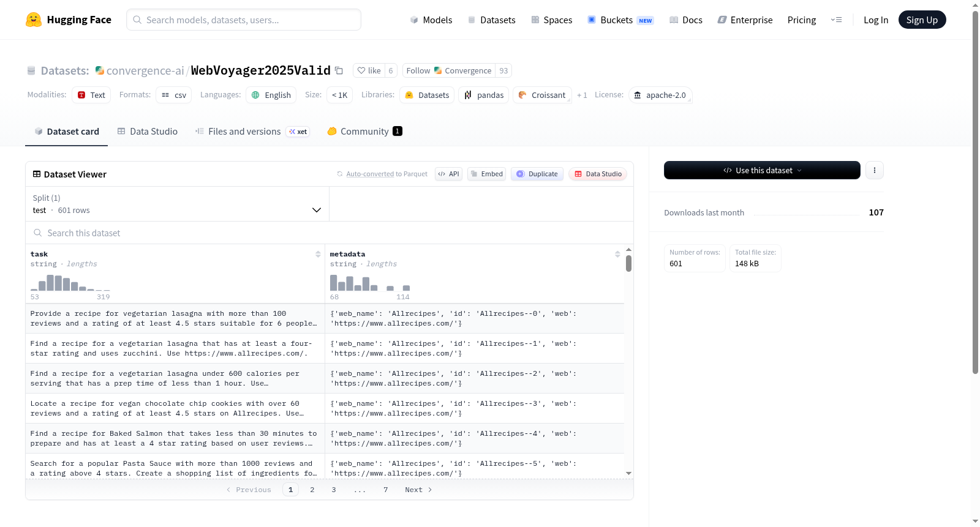Click the heart like button
This screenshot has height=527, width=980.
pyautogui.click(x=369, y=70)
